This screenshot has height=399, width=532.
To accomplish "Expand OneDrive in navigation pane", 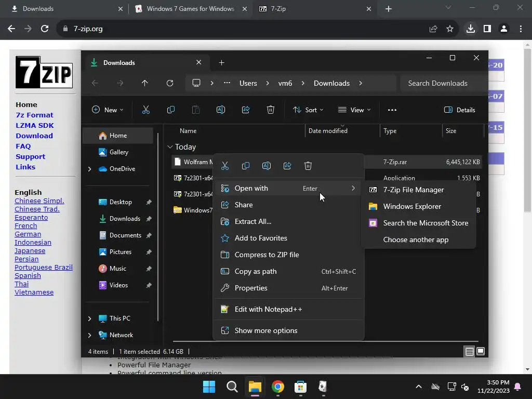I will [x=89, y=169].
